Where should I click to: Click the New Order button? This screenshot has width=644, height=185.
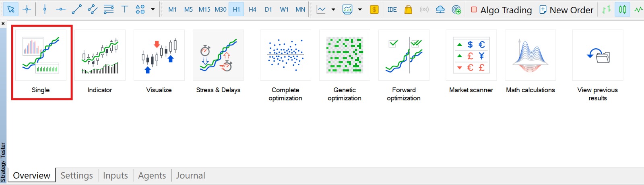tap(566, 10)
